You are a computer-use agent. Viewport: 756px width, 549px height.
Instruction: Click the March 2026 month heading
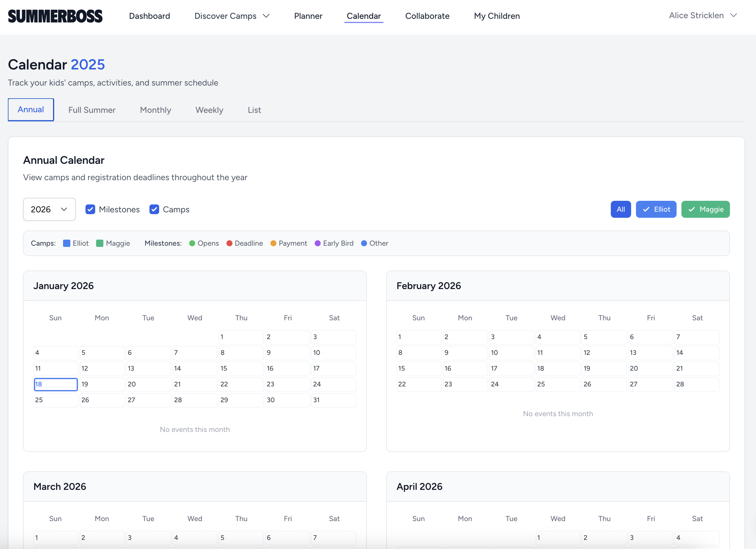click(60, 487)
